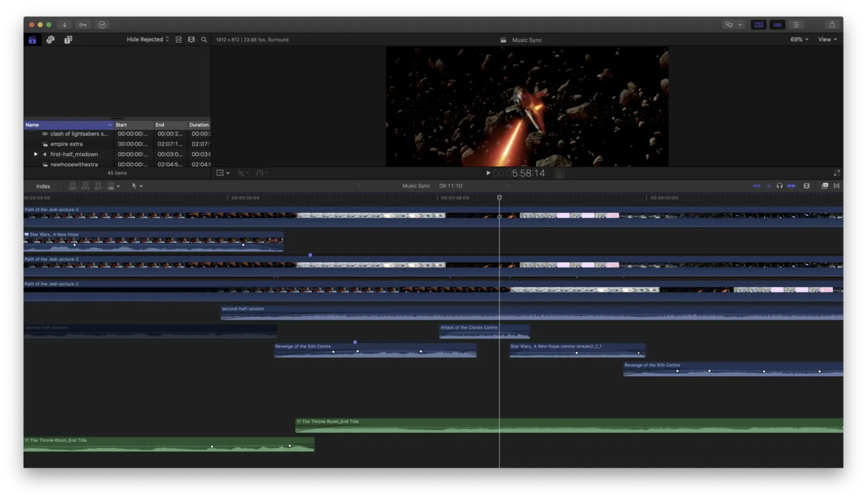Click the 1912 × 812 format info text

(252, 40)
